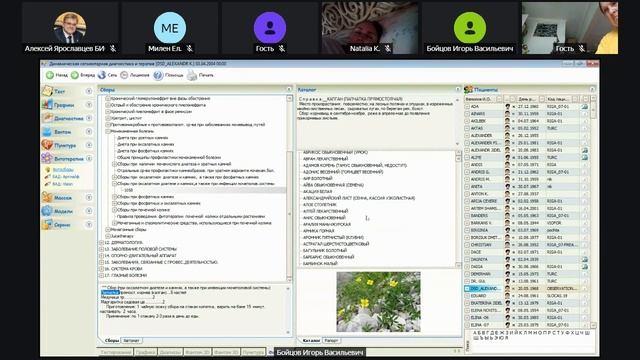Click muted microphone icon beside Natalia K.
Screen dimensions: 640x360
tap(387, 49)
